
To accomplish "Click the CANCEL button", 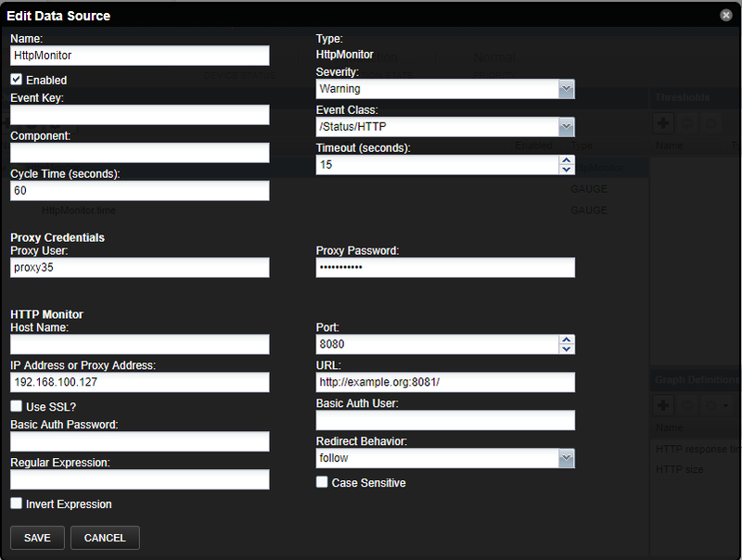I will click(105, 538).
